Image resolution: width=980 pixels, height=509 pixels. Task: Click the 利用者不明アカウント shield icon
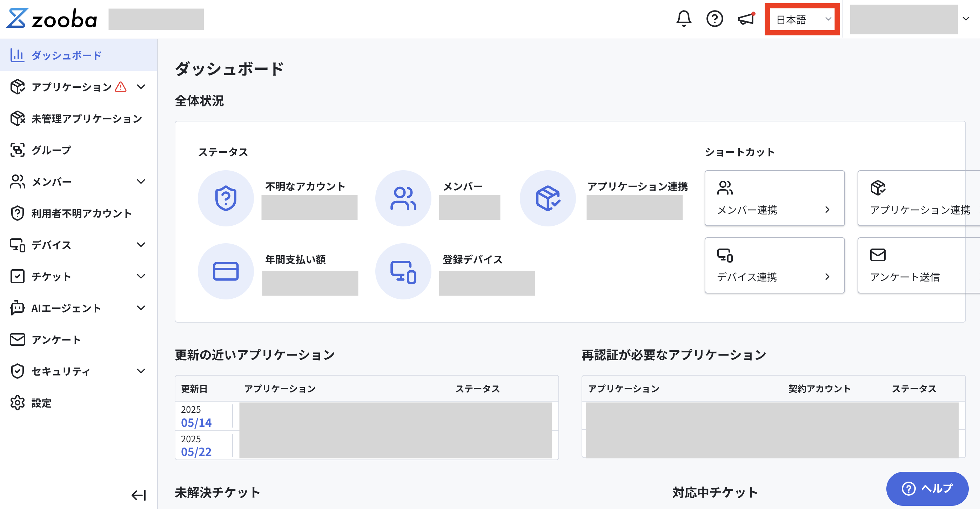click(x=17, y=213)
